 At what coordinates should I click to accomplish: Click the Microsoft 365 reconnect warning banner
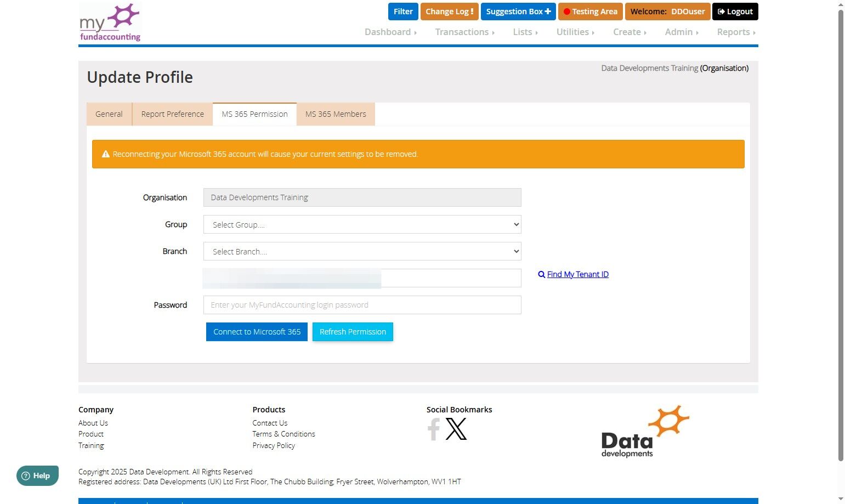(418, 154)
